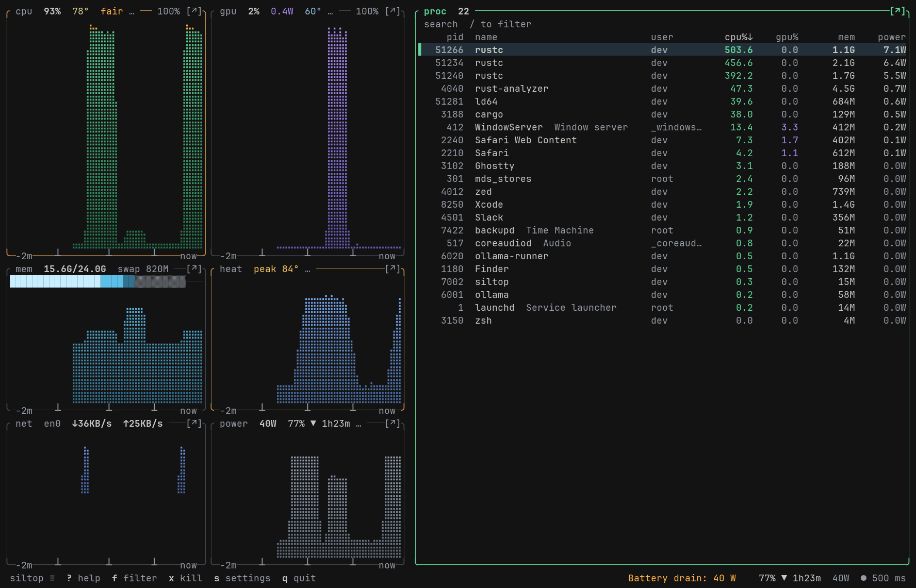Select the ollama-runner process row
Viewport: 916px width, 588px height.
pos(662,256)
